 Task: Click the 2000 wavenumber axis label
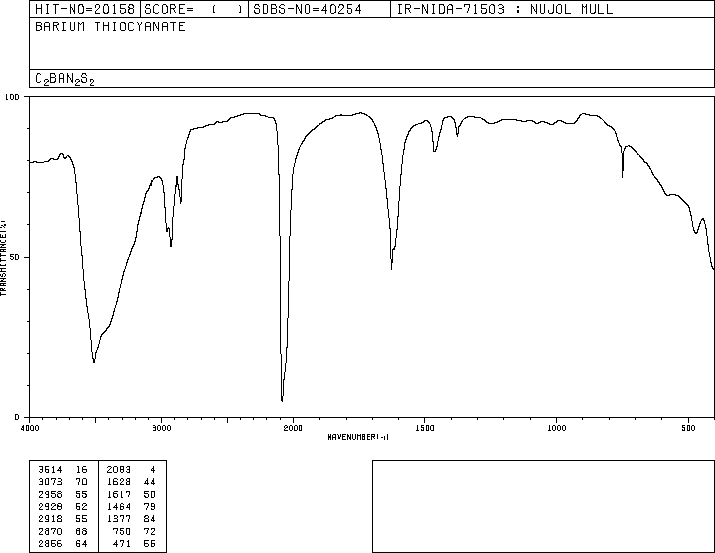click(x=293, y=428)
